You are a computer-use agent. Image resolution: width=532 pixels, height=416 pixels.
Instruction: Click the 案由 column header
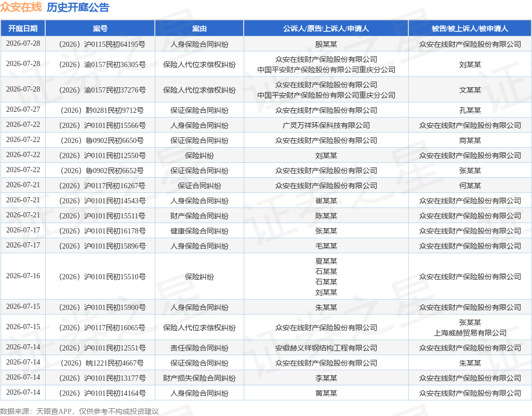(x=199, y=29)
